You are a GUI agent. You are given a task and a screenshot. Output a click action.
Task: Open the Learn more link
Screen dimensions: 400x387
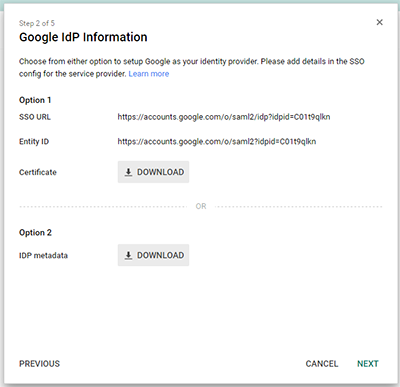coord(149,74)
